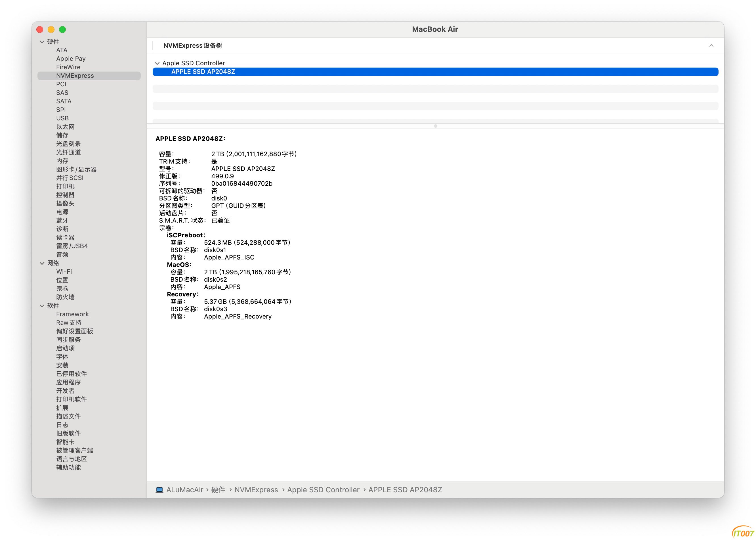
Task: Select 图形卡/显示器 in the sidebar
Action: coord(76,169)
